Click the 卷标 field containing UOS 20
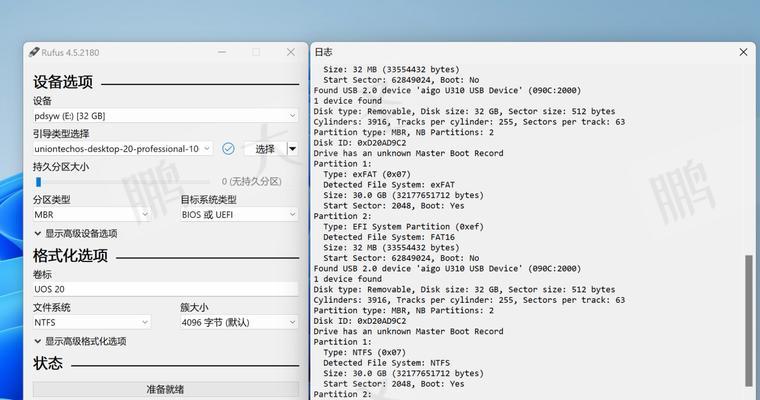Image resolution: width=760 pixels, height=400 pixels. tap(165, 289)
